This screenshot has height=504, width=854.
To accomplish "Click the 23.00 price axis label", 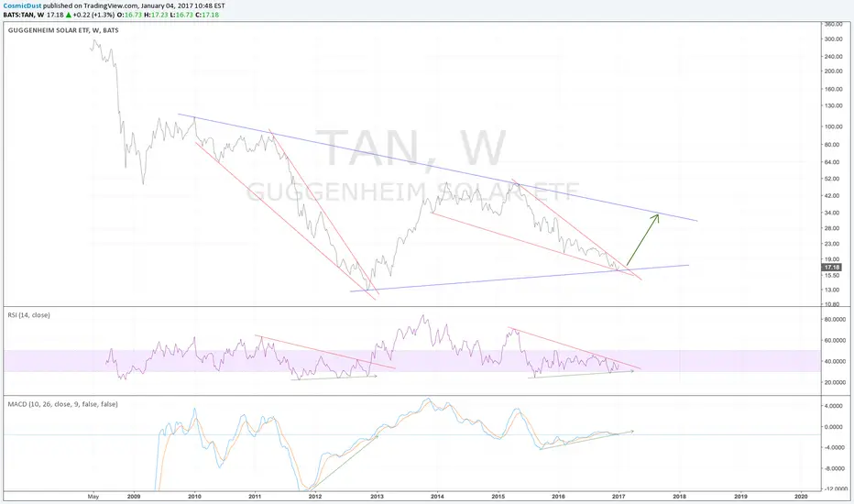I will [x=833, y=244].
